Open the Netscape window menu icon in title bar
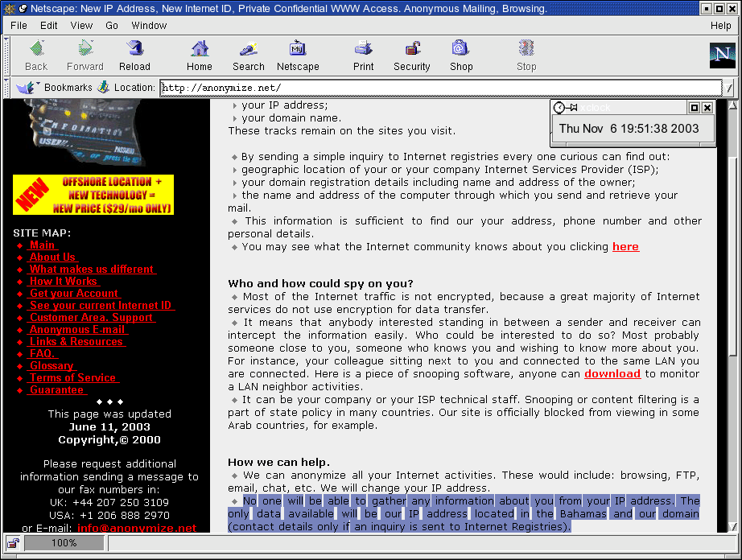742x560 pixels. coord(10,9)
